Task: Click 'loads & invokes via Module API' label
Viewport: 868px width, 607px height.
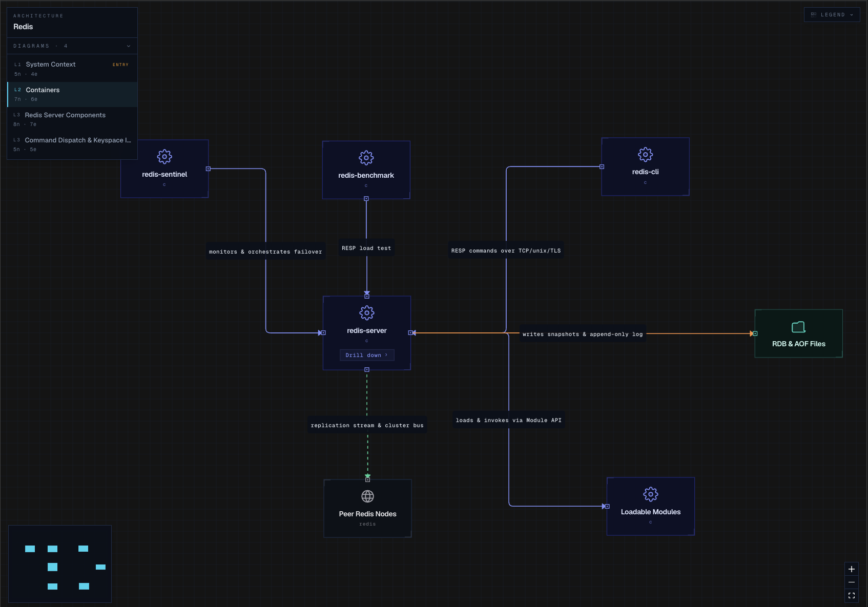Action: (x=508, y=420)
